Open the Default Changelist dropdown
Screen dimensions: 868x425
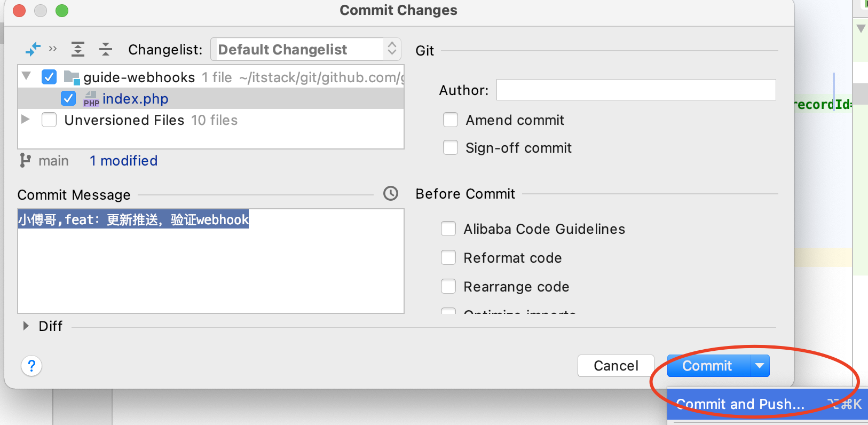[x=306, y=49]
